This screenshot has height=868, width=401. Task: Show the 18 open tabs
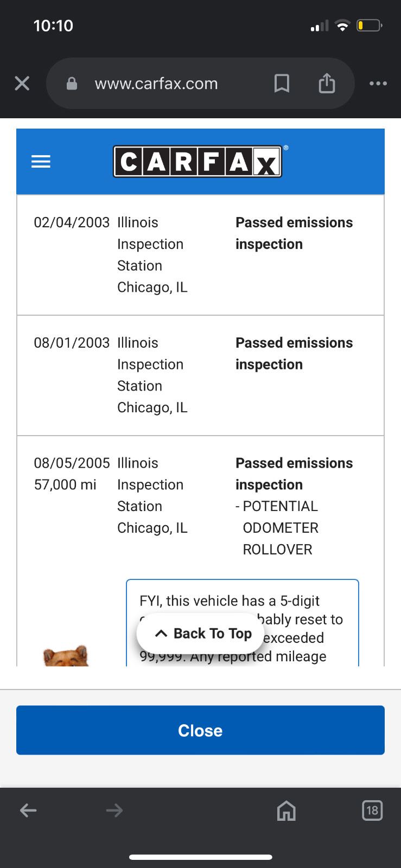point(372,810)
